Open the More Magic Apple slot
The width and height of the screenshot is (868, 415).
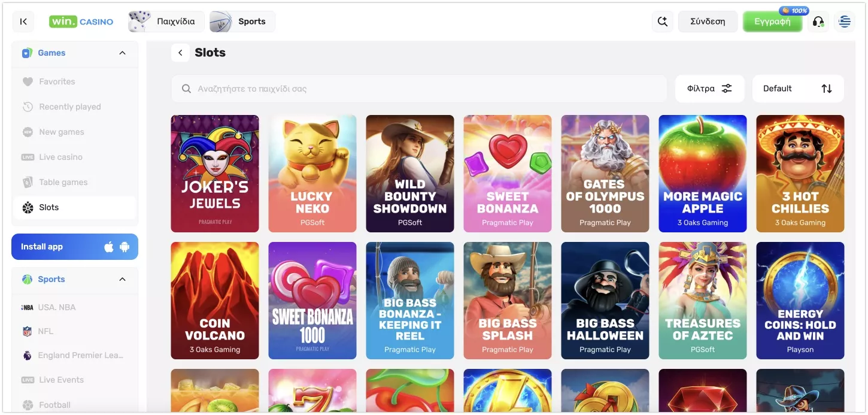point(703,174)
